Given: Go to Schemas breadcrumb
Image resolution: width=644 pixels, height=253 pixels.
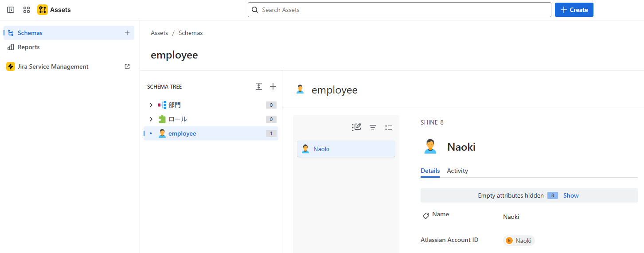Looking at the screenshot, I should click(x=191, y=33).
